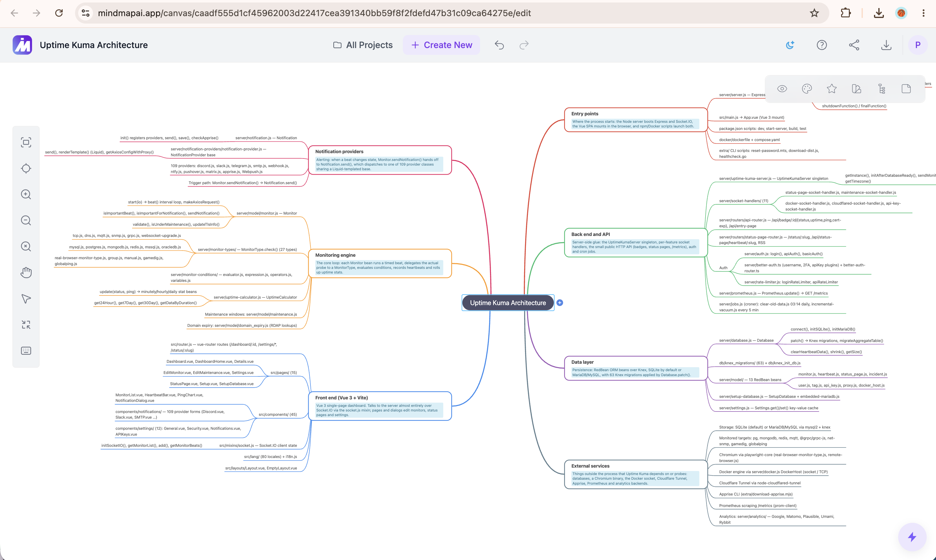The width and height of the screenshot is (936, 560).
Task: Click 'Apprise CLI (extra/download-apprise.mjs)' leaf
Action: (755, 494)
